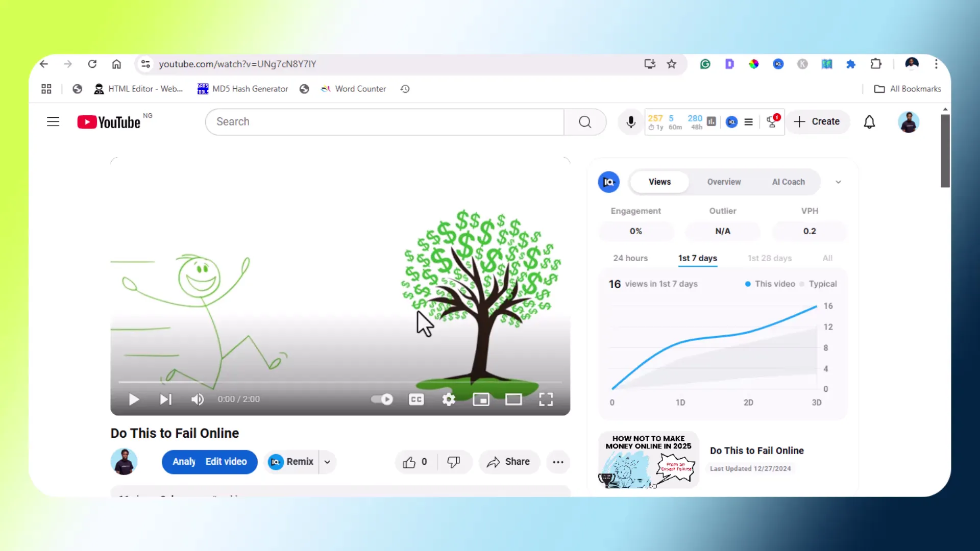
Task: Toggle closed captions on the player
Action: [x=416, y=399]
